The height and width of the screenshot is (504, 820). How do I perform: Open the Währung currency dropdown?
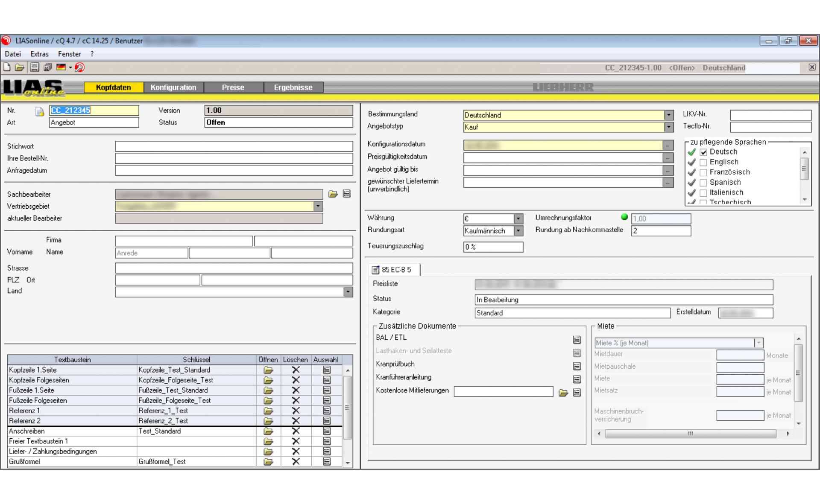pos(518,218)
